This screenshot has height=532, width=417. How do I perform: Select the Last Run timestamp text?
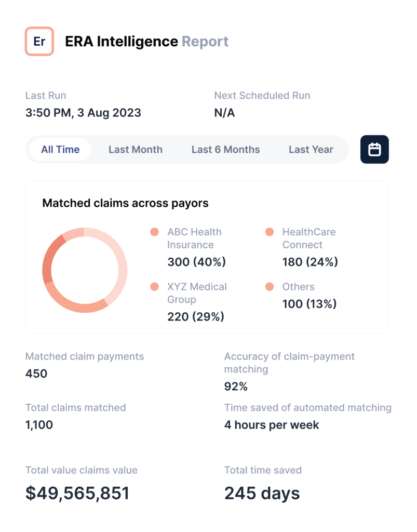pyautogui.click(x=83, y=113)
